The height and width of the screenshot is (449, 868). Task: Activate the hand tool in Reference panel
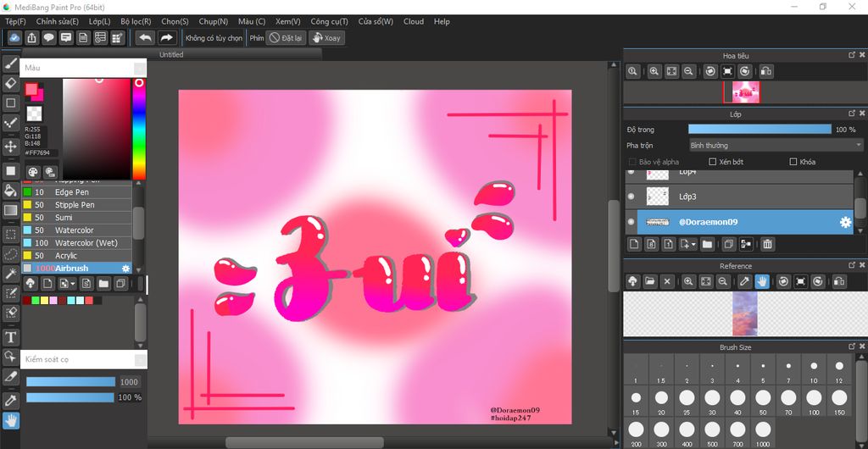click(762, 281)
